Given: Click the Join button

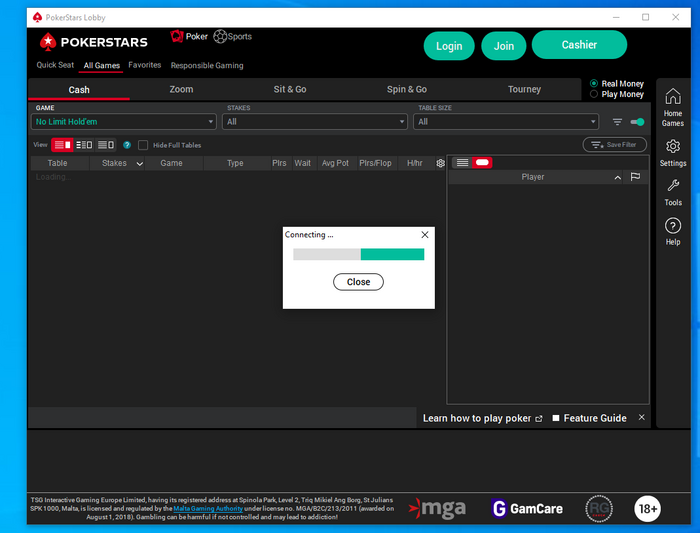Looking at the screenshot, I should point(504,46).
